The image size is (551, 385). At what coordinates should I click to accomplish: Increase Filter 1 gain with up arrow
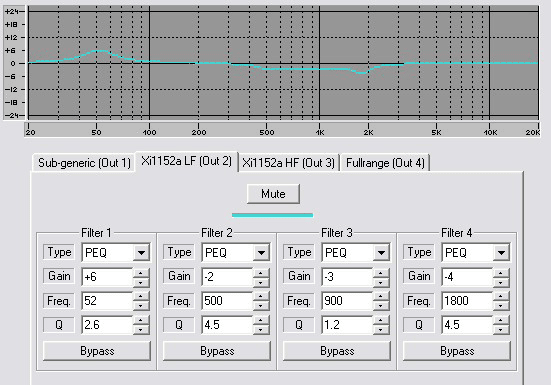click(x=141, y=273)
